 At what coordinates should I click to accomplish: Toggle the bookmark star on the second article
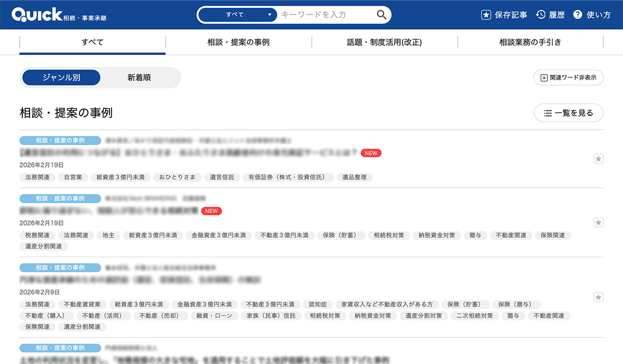pyautogui.click(x=598, y=222)
